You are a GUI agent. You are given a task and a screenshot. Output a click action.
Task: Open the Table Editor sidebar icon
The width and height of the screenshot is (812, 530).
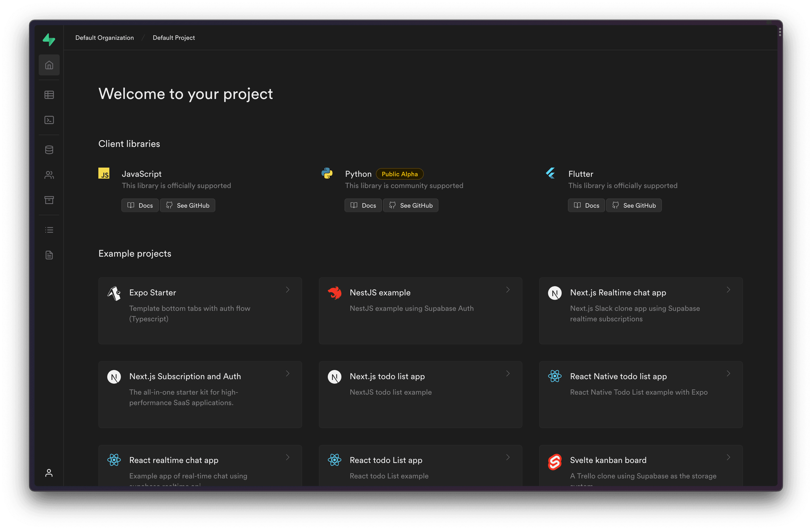pyautogui.click(x=49, y=95)
